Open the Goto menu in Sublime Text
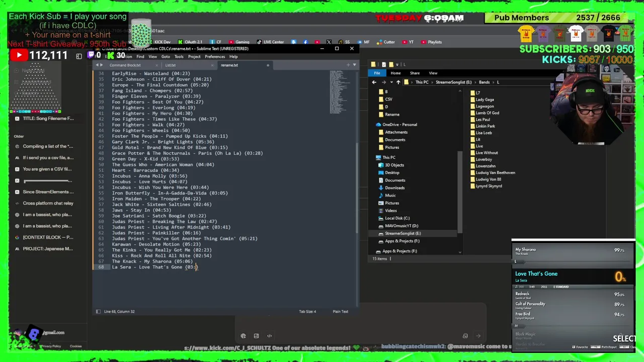This screenshot has height=362, width=644. [x=166, y=56]
